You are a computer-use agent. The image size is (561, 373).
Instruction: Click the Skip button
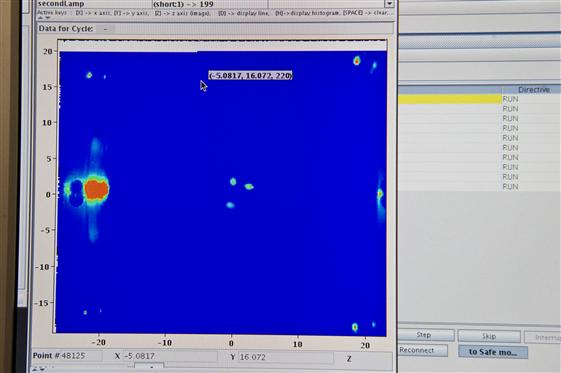click(489, 336)
